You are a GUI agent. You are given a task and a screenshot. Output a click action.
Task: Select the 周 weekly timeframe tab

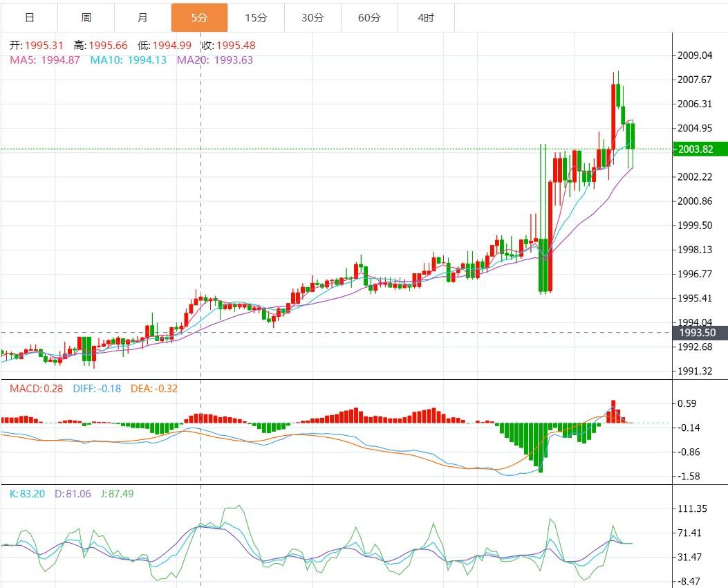(86, 18)
